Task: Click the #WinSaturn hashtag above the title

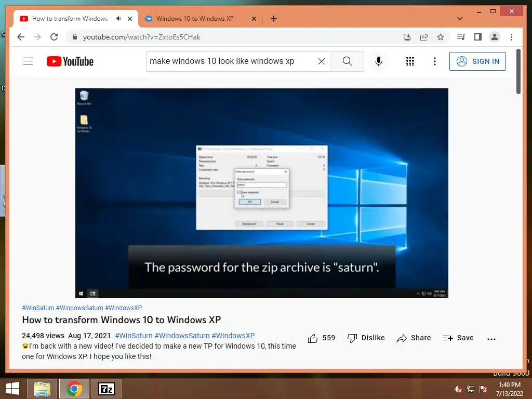Action: [38, 308]
